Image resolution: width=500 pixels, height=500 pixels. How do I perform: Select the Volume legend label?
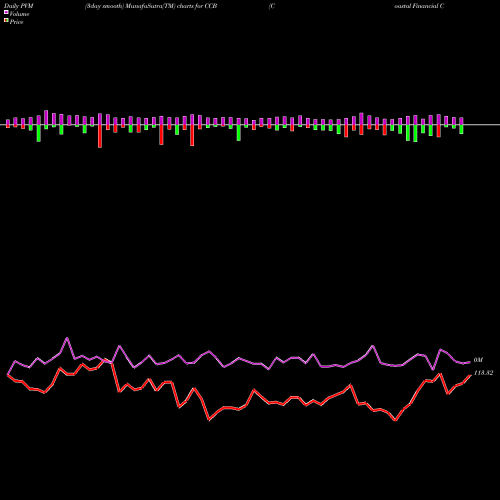[19, 14]
